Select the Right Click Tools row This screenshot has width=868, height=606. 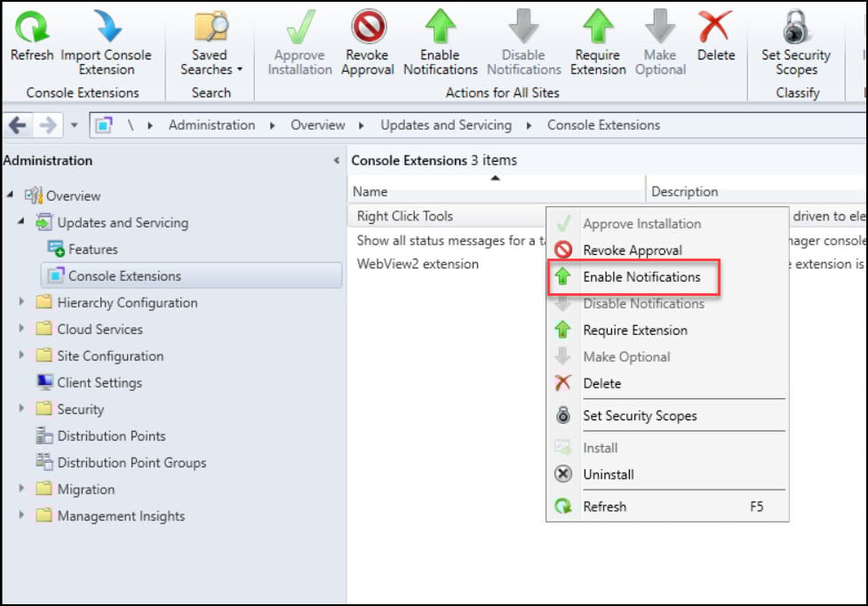click(447, 217)
